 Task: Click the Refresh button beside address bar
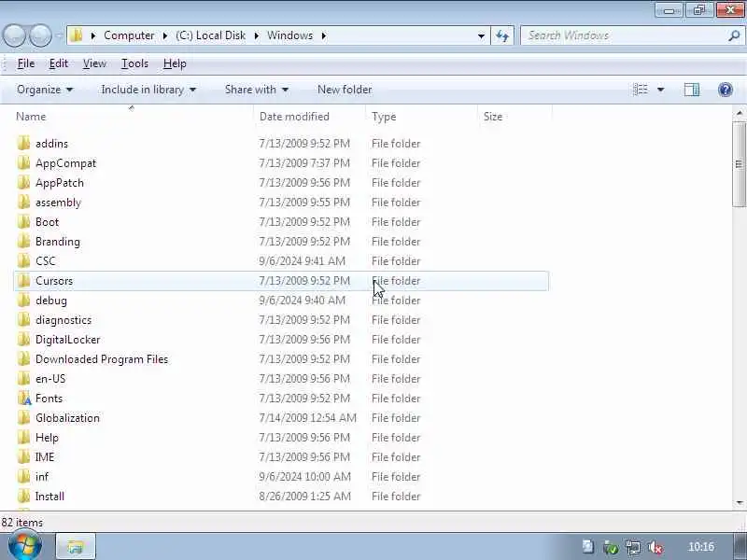[x=502, y=35]
